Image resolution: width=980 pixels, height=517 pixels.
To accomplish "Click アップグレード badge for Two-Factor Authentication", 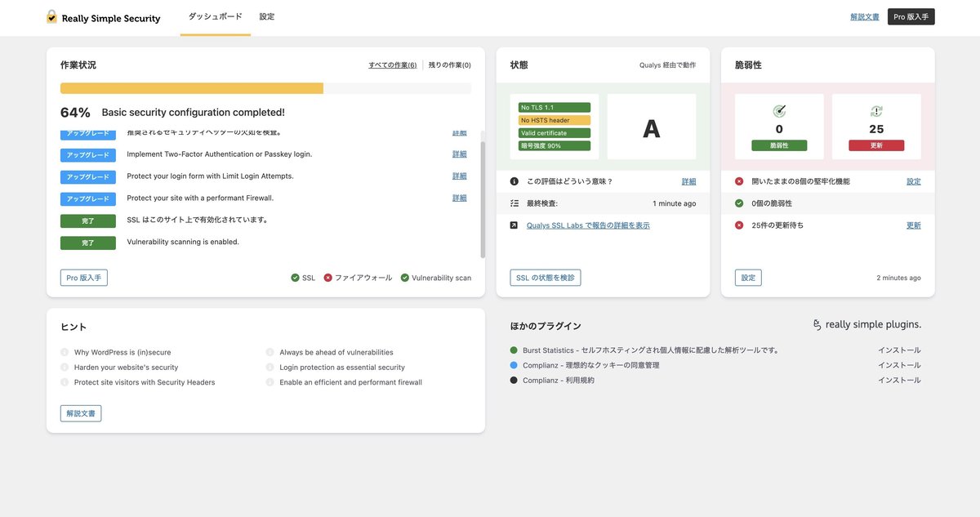I will (88, 154).
